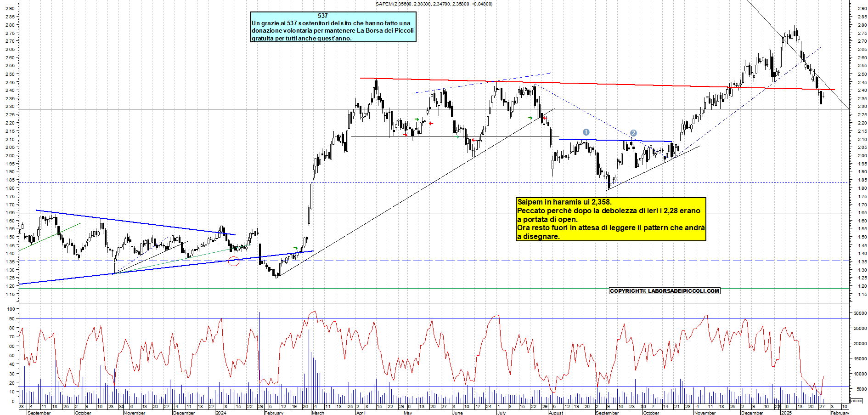This screenshot has width=868, height=415.
Task: Click the 20000 volume axis label
Action: 860,343
